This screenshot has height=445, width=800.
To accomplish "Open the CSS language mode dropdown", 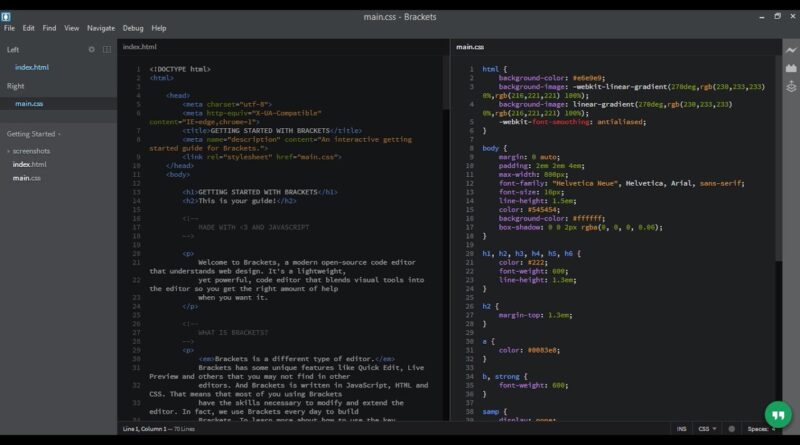I will 707,429.
